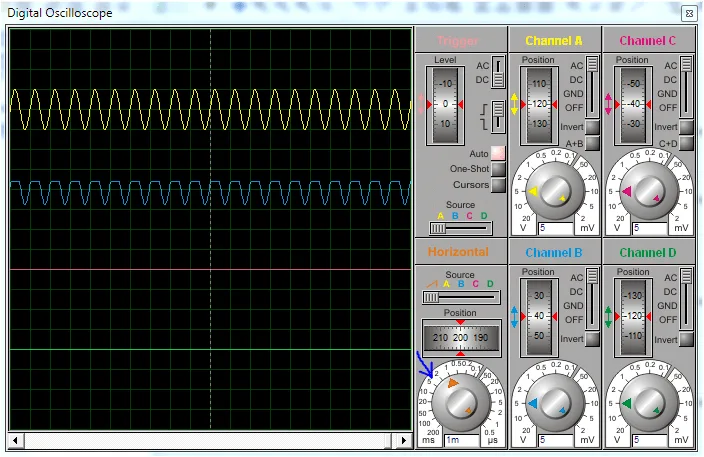Click the pink Trigger level arrow icon
Viewport: 704px width, 457px height.
pyautogui.click(x=421, y=104)
